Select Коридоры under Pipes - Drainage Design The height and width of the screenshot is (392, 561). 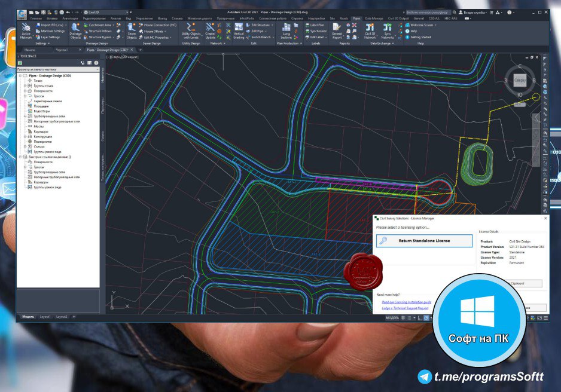(41, 131)
